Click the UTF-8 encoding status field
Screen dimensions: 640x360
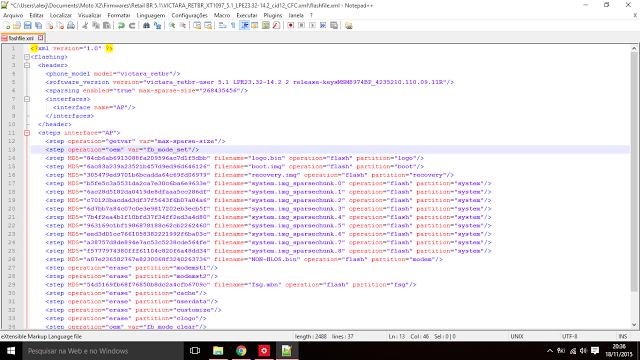[x=569, y=336]
